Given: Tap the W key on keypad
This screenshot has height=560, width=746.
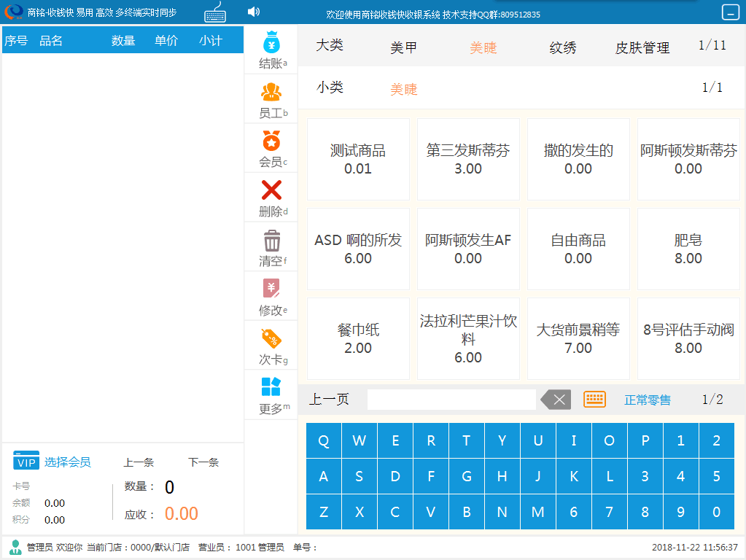Looking at the screenshot, I should click(x=360, y=440).
